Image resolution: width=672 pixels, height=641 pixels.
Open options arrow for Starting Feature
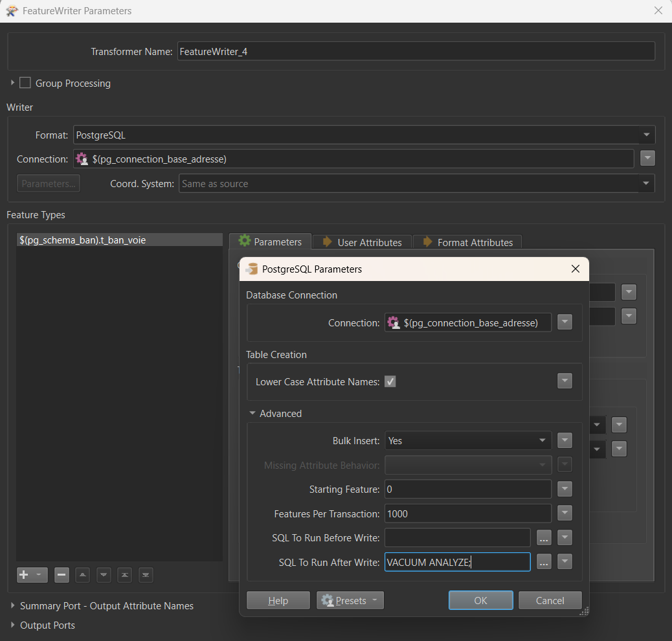[x=565, y=489]
